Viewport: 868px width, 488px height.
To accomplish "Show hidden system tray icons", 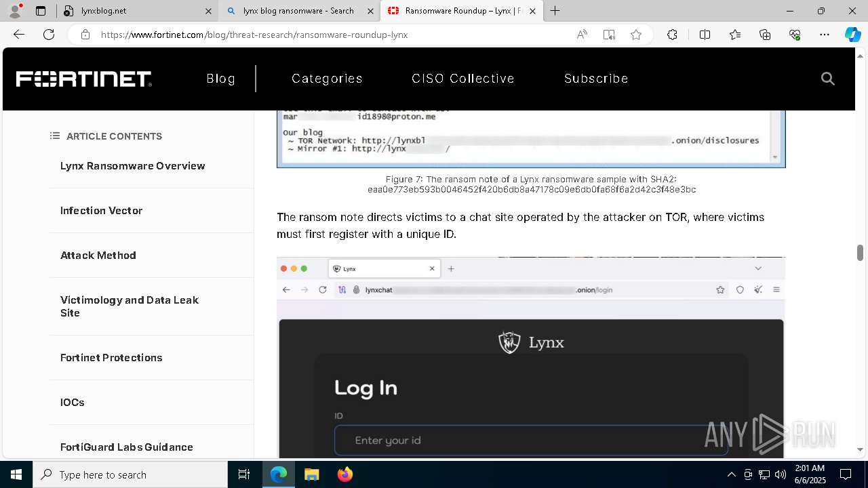I will tap(731, 474).
